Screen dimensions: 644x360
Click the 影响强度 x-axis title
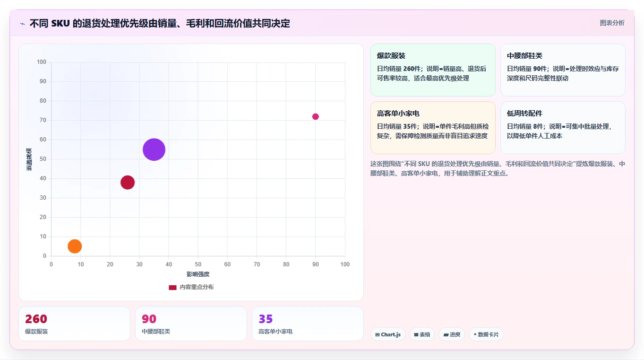[198, 274]
